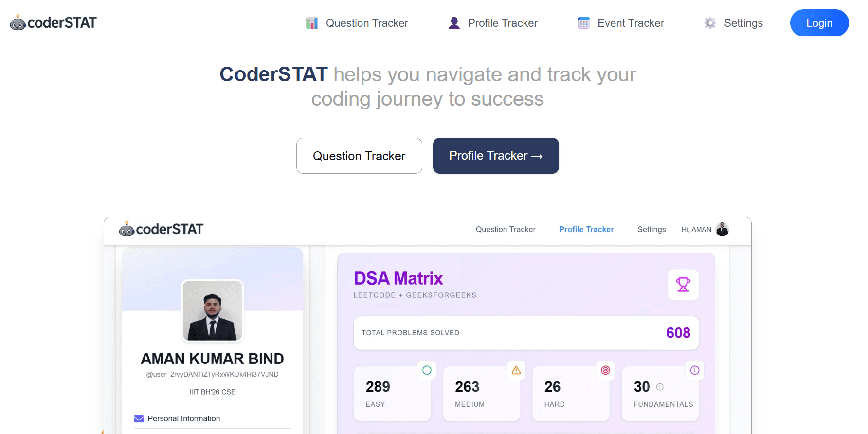Select the warning triangle icon on Medium card

point(516,370)
